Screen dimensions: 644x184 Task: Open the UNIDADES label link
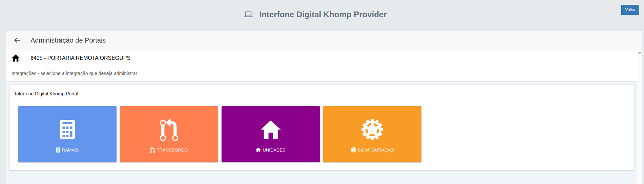pos(274,150)
